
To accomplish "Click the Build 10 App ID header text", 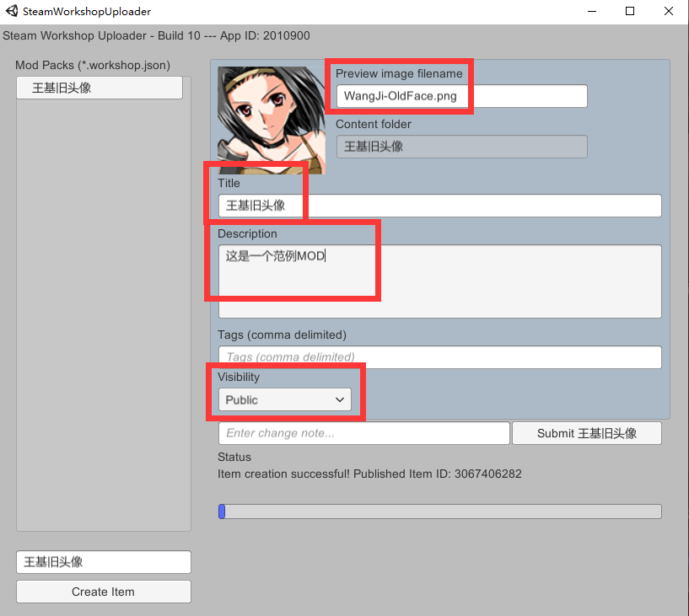I will [156, 35].
